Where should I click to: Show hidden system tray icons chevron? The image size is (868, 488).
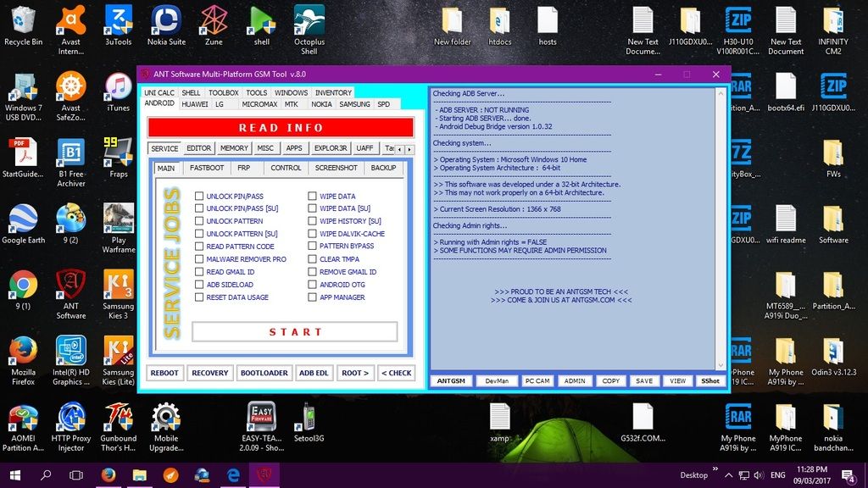tap(728, 475)
